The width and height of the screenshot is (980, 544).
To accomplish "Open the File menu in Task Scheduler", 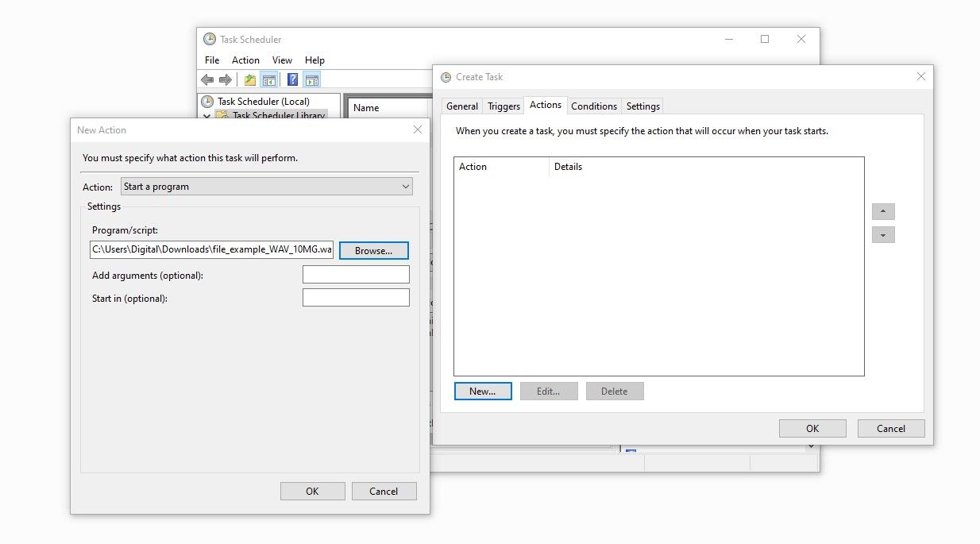I will click(212, 60).
